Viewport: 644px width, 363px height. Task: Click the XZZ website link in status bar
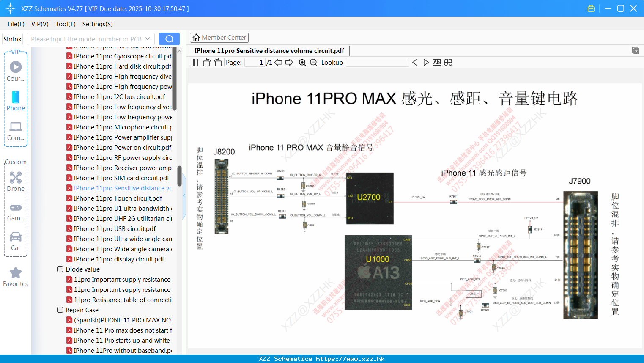(x=350, y=359)
